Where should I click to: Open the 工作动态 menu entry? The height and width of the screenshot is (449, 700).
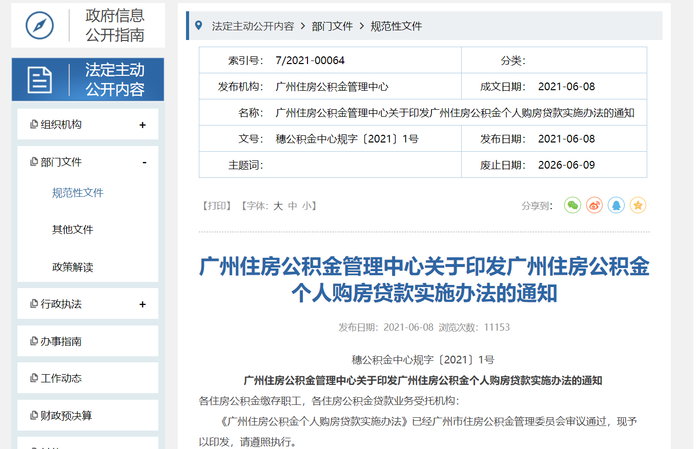(x=88, y=378)
